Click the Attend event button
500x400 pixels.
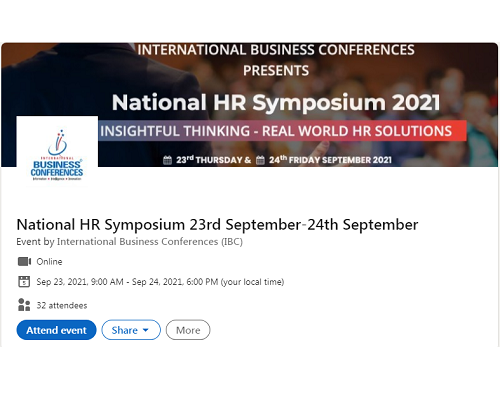click(x=56, y=330)
